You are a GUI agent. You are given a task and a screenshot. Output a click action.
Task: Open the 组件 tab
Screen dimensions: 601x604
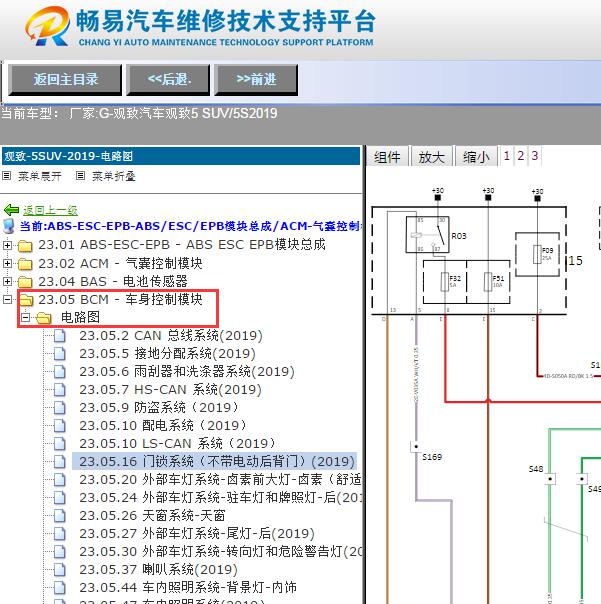(x=387, y=157)
